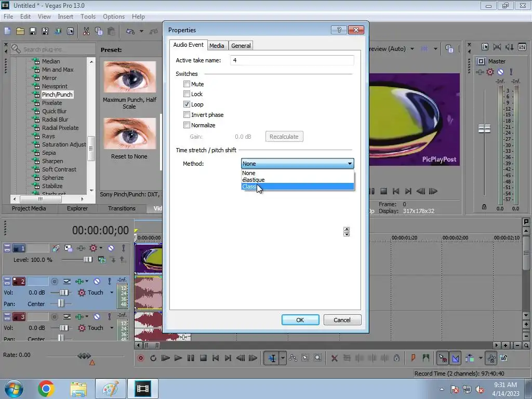Image resolution: width=532 pixels, height=399 pixels.
Task: Solo track 2 exclamation icon
Action: (x=109, y=281)
